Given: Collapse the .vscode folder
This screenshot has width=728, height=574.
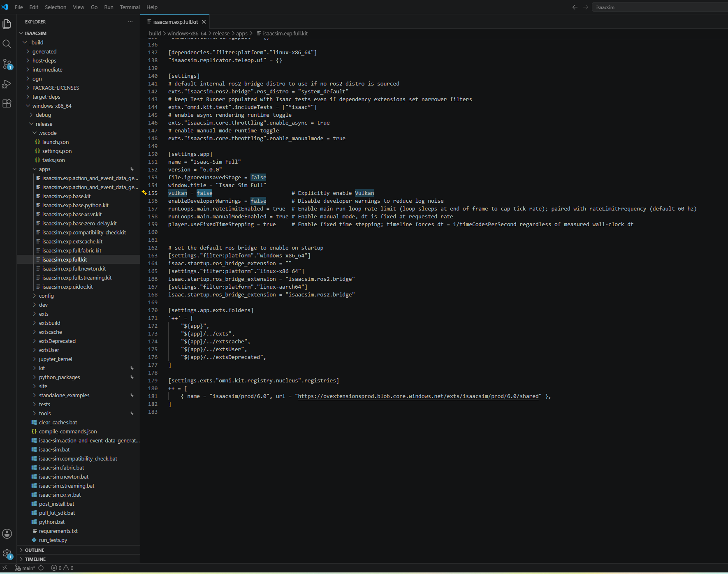Looking at the screenshot, I should tap(48, 133).
